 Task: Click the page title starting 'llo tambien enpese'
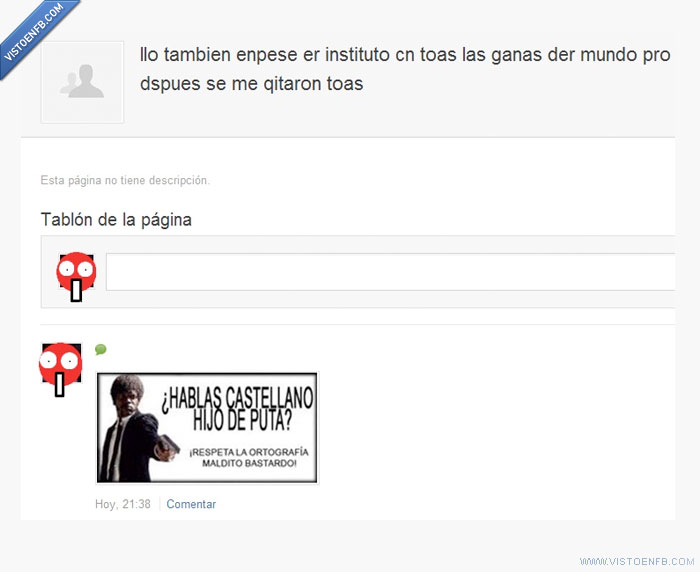[405, 69]
